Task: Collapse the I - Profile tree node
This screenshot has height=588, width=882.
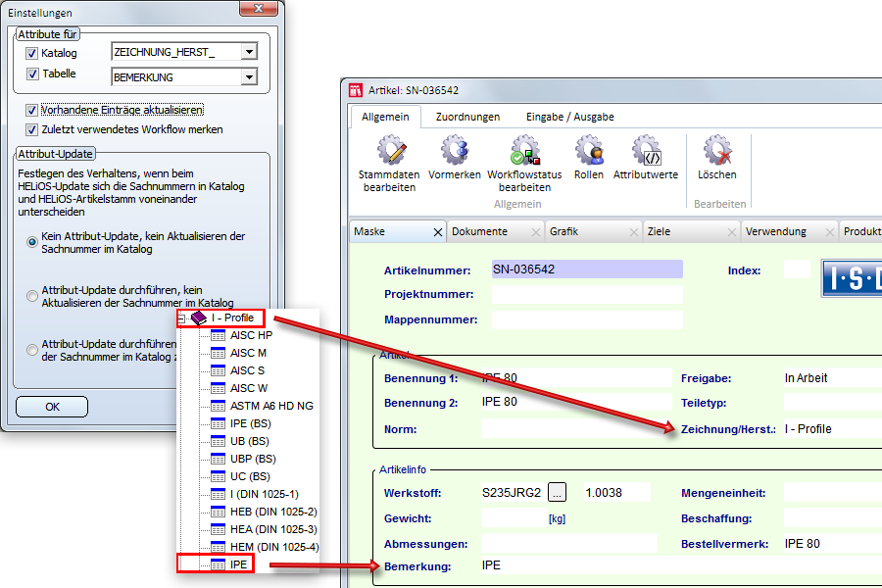Action: pos(182,318)
